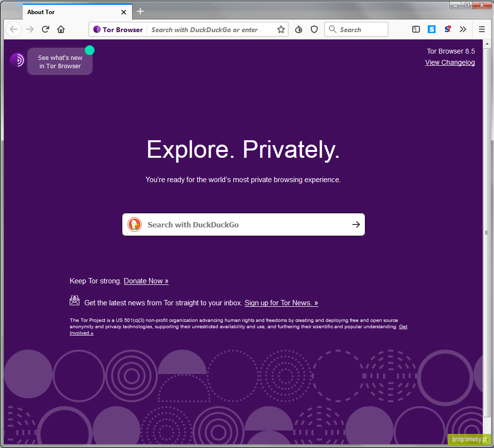
Task: Open See what's new in Tor Browser
Action: tap(60, 61)
